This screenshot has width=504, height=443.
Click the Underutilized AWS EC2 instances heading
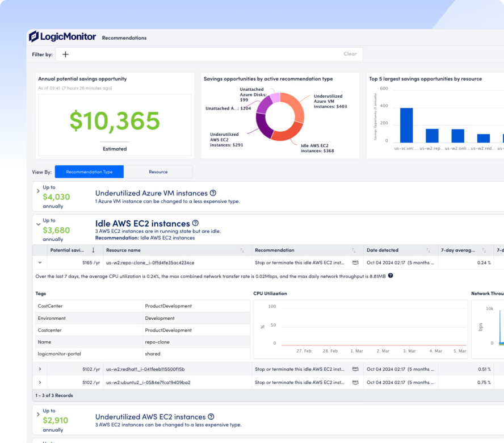point(150,417)
